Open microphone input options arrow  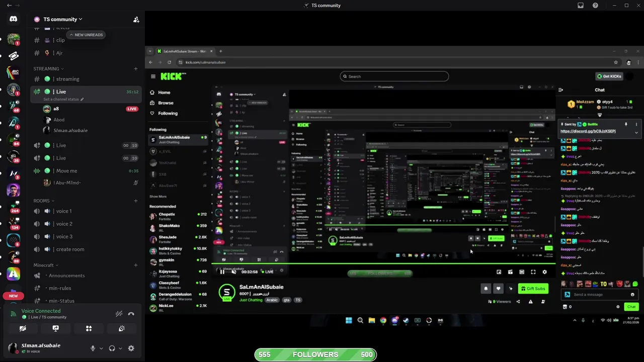coord(101,348)
